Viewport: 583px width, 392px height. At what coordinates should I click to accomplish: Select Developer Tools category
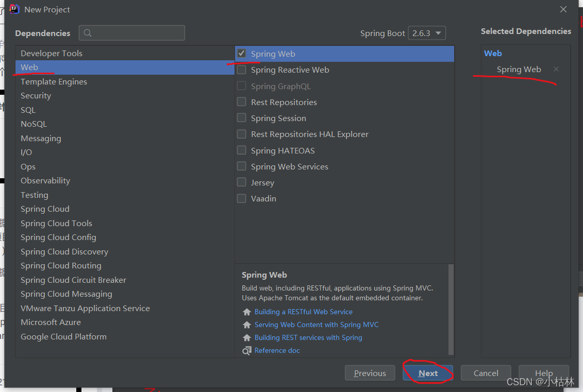coord(125,53)
